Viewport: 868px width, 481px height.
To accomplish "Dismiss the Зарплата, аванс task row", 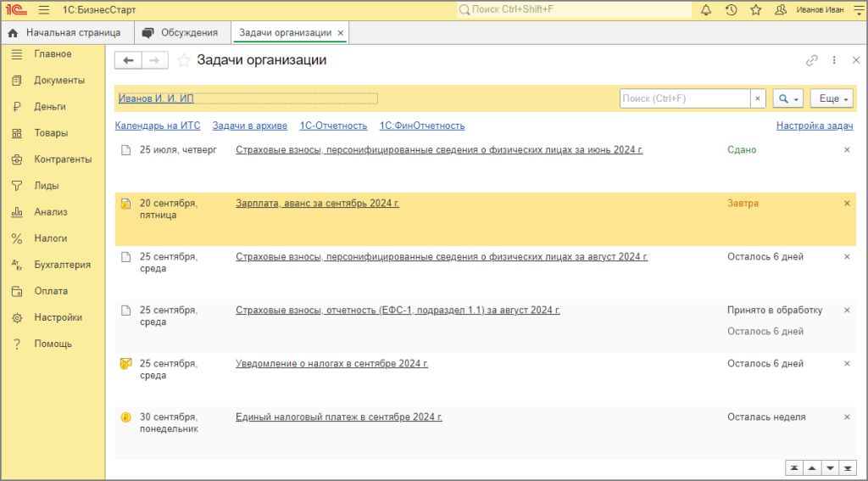I will pos(846,204).
